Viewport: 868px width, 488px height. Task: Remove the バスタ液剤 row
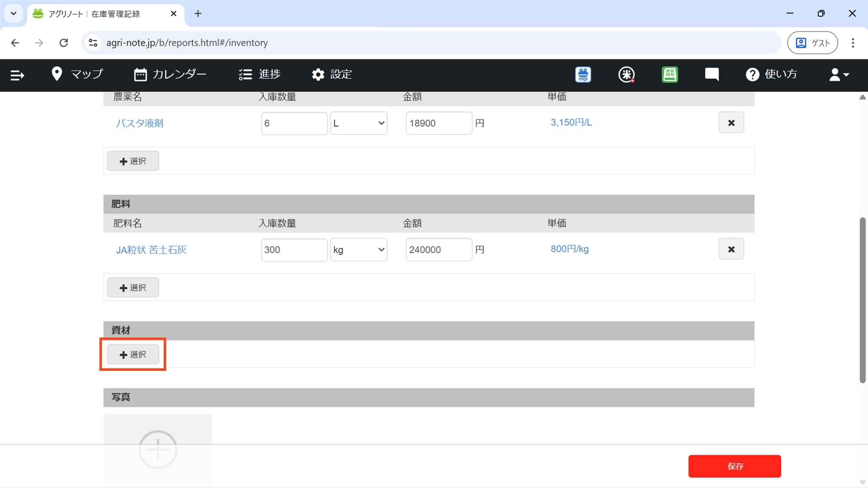[731, 123]
